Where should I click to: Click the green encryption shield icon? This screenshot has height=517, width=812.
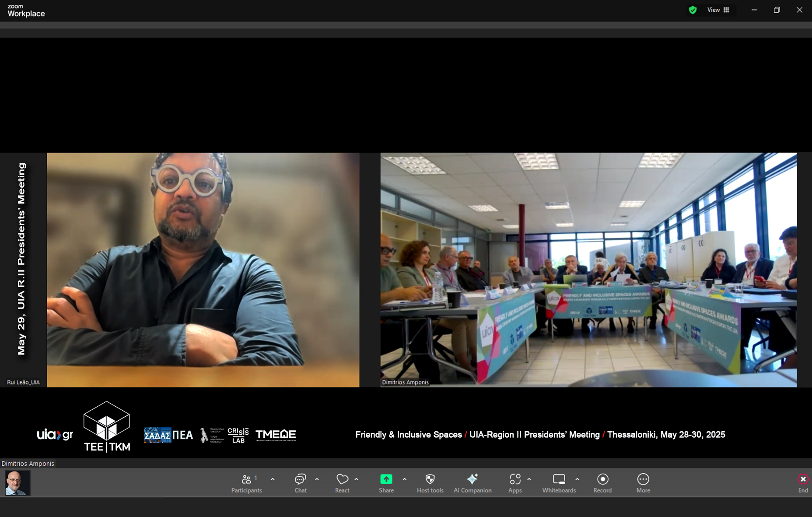click(693, 10)
